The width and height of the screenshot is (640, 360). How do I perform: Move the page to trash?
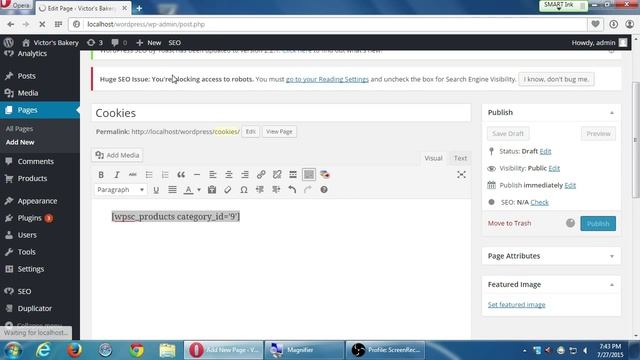coord(509,223)
